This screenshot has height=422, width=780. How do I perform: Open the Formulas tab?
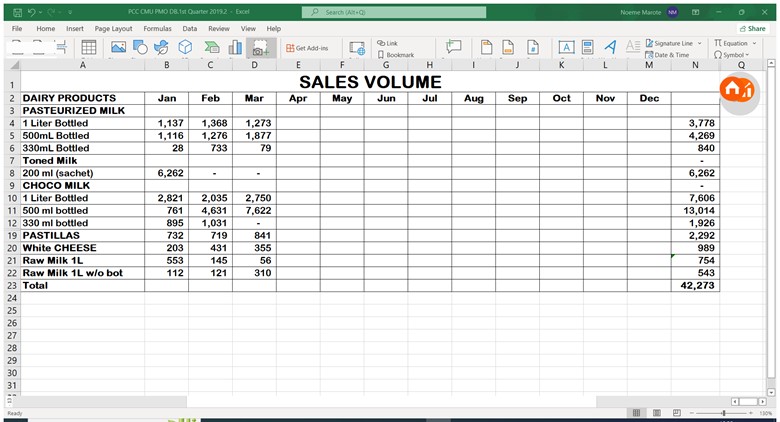coord(157,29)
